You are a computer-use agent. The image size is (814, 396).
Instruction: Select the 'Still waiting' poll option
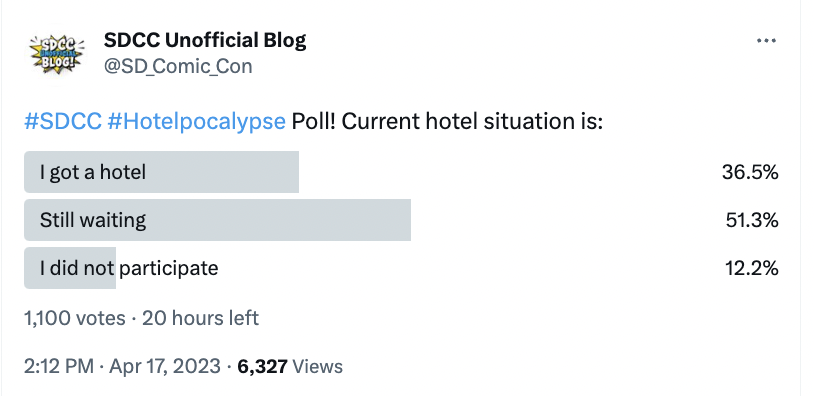point(401,220)
